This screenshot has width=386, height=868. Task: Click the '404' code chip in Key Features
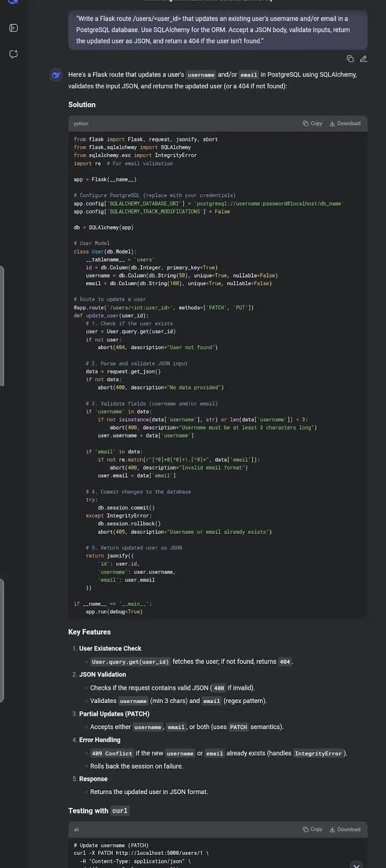click(x=285, y=662)
